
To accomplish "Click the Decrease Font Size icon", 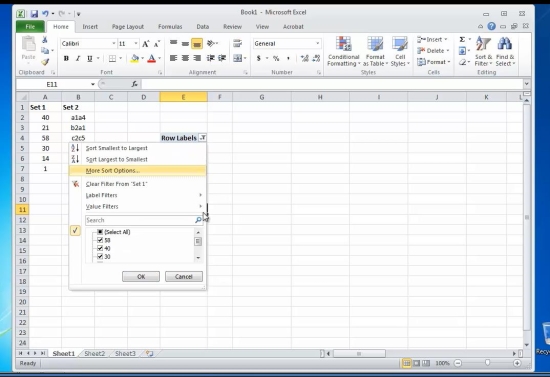I will [x=157, y=43].
